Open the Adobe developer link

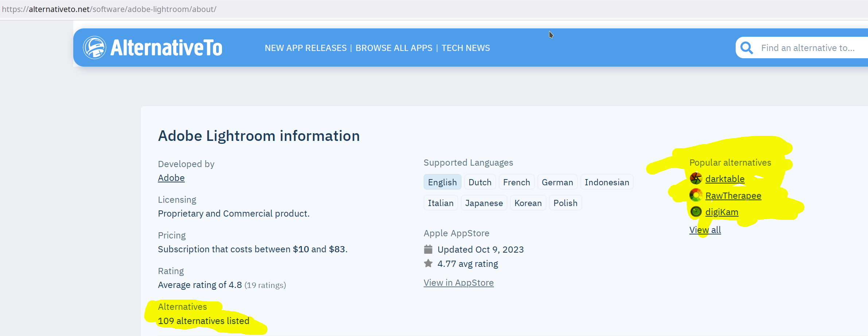coord(171,178)
